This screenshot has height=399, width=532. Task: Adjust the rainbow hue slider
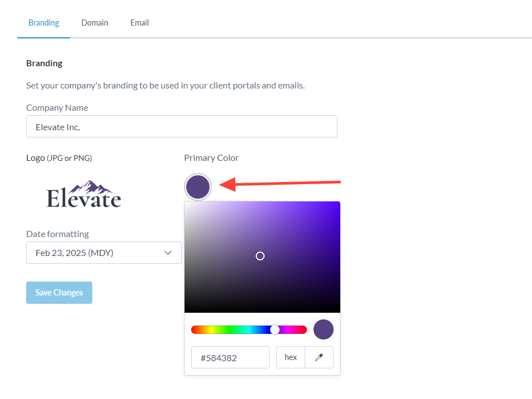click(248, 329)
